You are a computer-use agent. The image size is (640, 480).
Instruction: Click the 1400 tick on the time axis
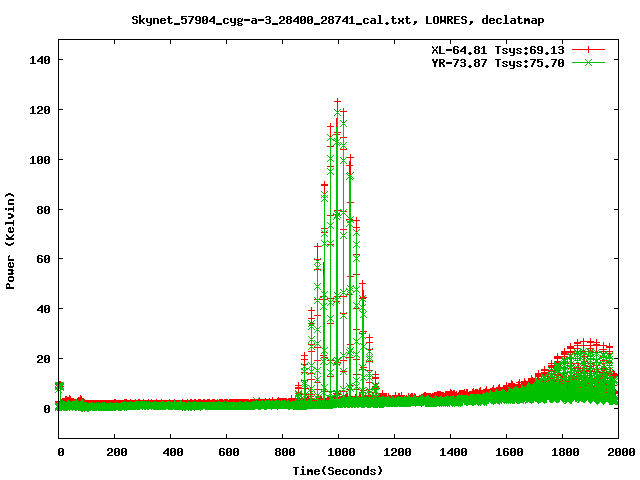(x=450, y=452)
